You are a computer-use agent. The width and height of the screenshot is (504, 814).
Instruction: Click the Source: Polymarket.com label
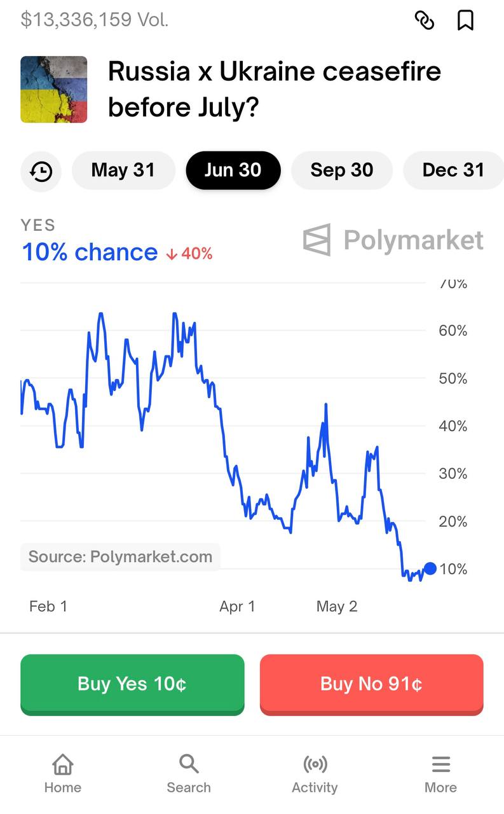[120, 557]
